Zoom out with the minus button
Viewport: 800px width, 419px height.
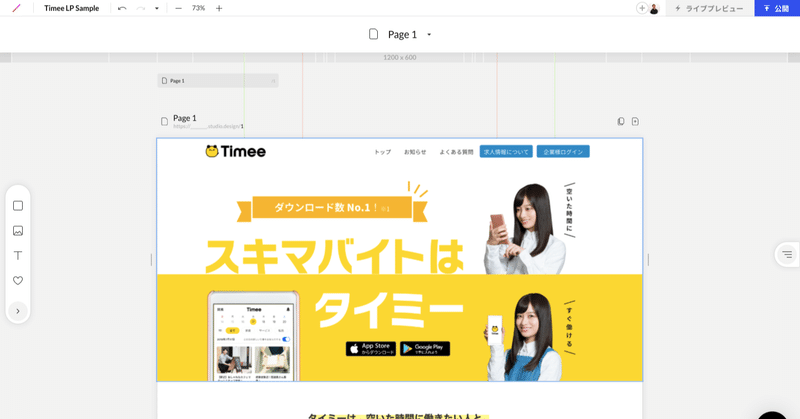point(178,8)
